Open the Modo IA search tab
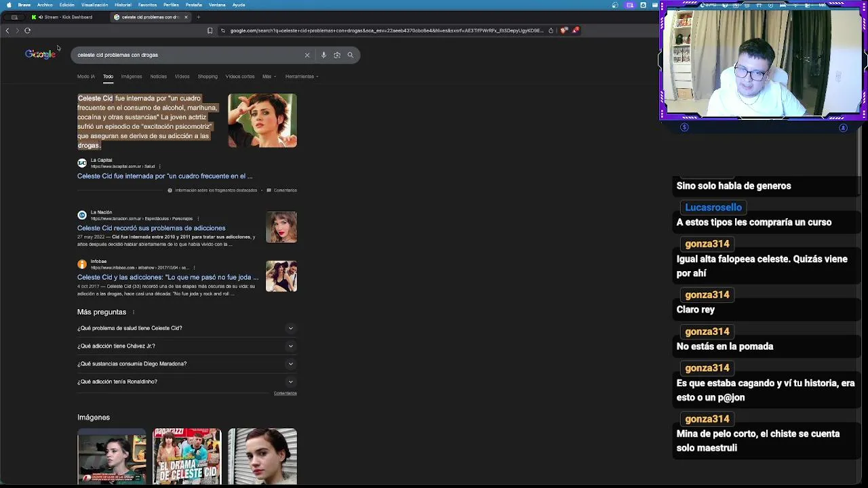 click(86, 77)
